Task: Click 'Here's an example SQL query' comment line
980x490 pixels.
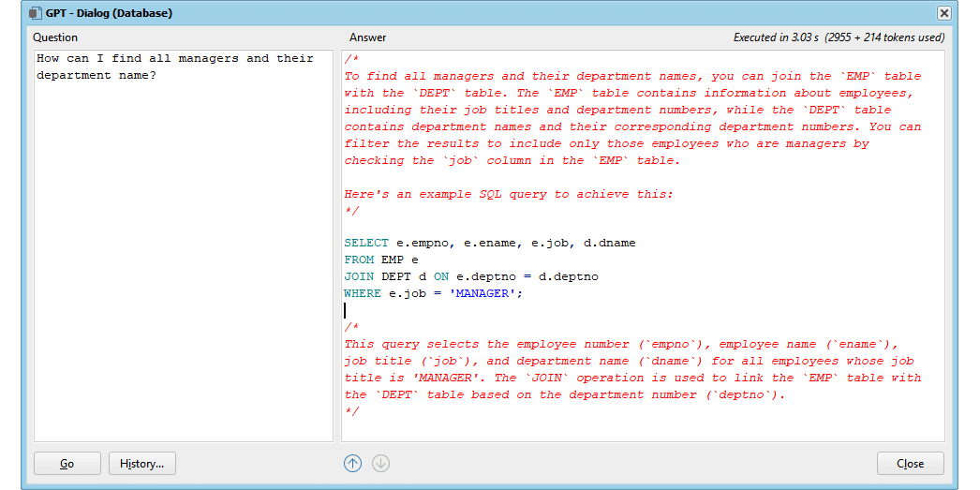Action: [x=509, y=194]
